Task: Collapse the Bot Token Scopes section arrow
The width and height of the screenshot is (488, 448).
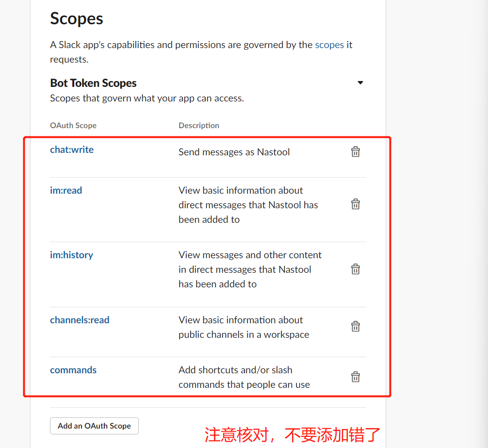Action: coord(360,83)
